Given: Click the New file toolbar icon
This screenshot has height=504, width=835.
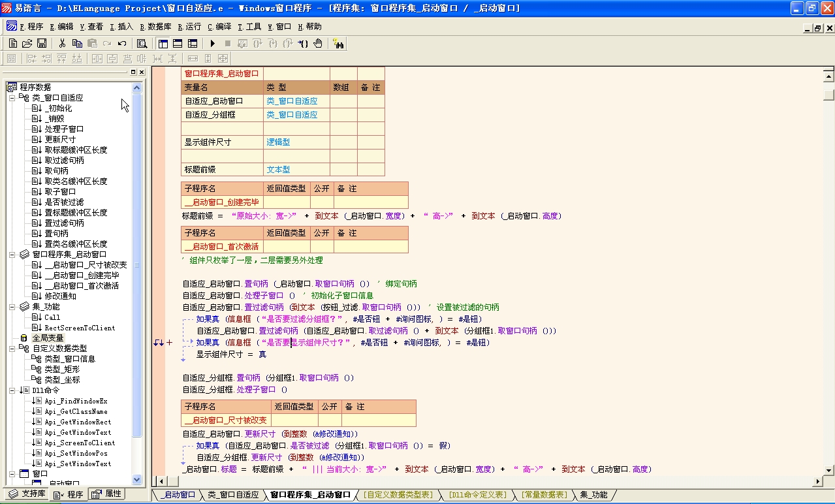Looking at the screenshot, I should click(12, 43).
